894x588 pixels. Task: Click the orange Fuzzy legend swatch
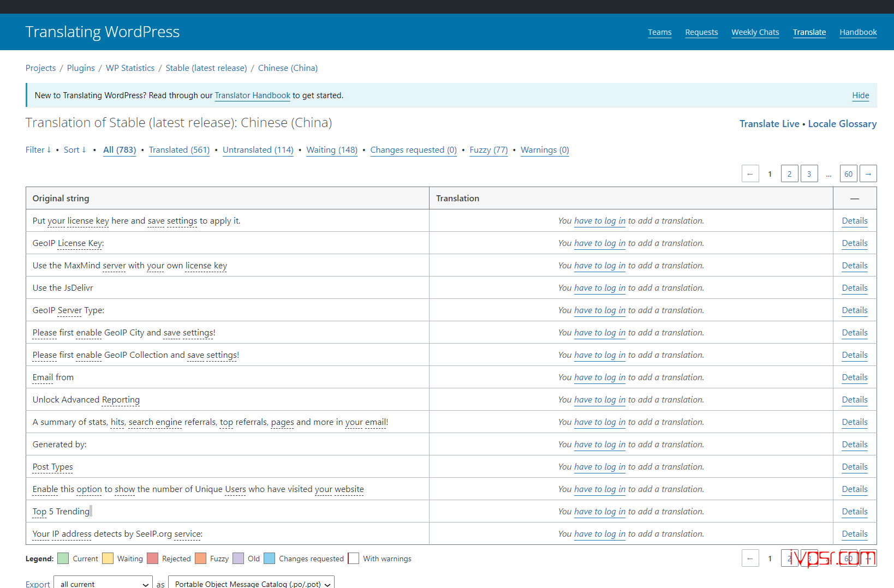200,559
